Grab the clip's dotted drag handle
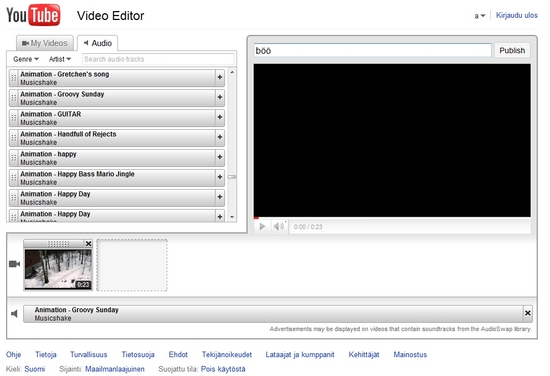 (x=58, y=243)
